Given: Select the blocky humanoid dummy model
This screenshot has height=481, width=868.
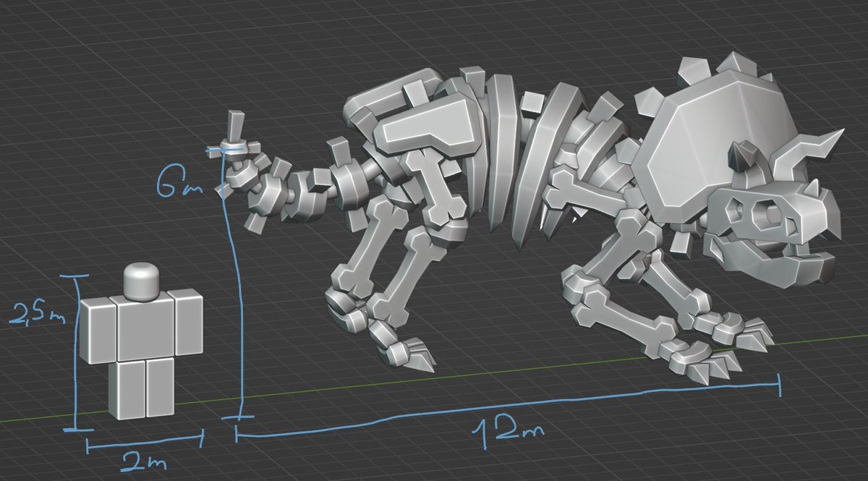Looking at the screenshot, I should 141,342.
